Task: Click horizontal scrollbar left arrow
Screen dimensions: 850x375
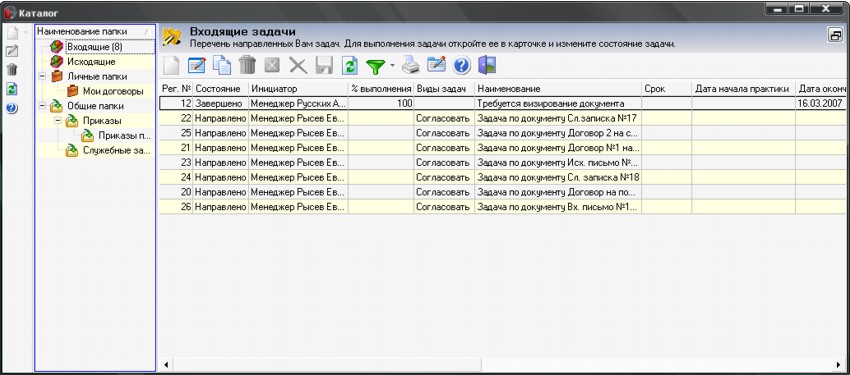Action: [x=166, y=365]
